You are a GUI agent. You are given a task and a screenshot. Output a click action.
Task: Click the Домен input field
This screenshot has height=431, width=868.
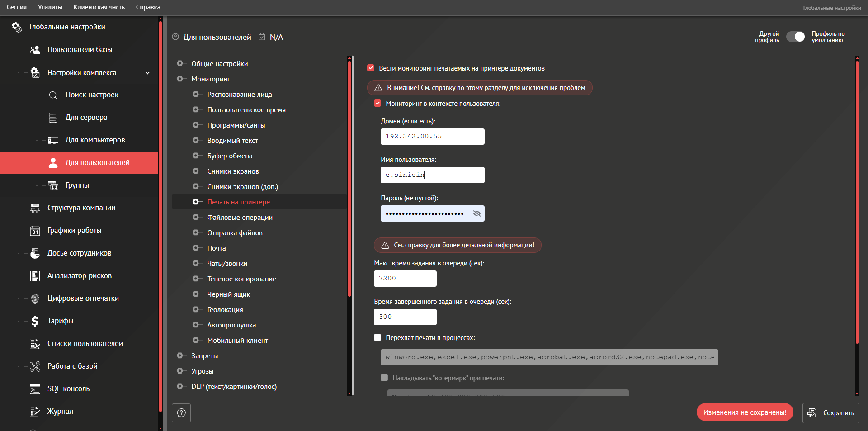coord(432,137)
